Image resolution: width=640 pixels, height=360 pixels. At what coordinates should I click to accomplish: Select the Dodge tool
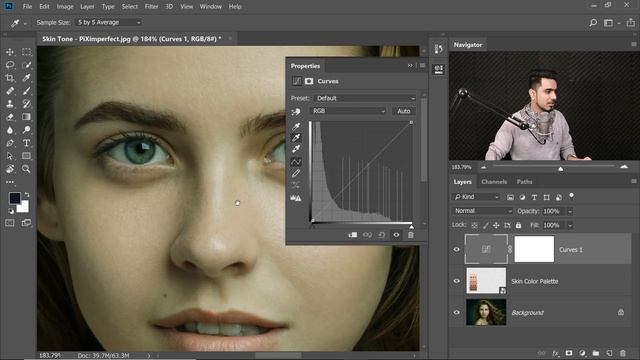click(27, 130)
